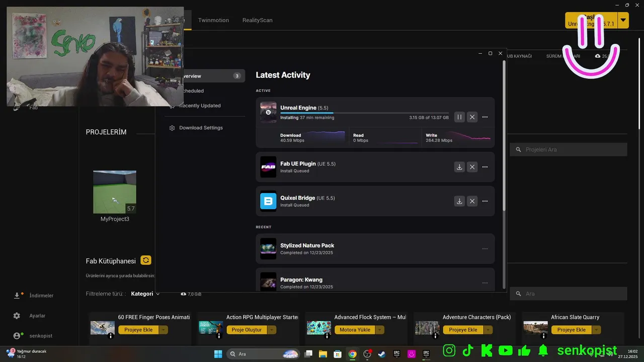Open more options for Fab UE Plugin
The image size is (644, 362).
click(x=485, y=167)
